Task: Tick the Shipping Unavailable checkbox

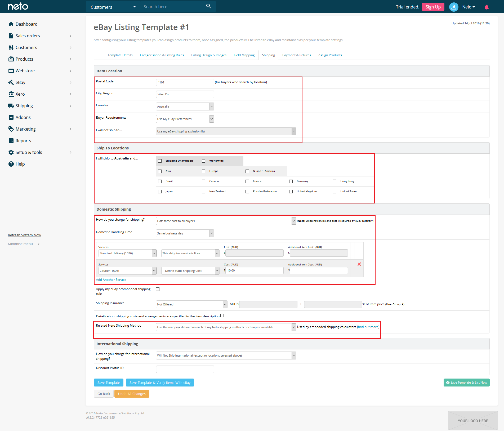Action: point(160,161)
